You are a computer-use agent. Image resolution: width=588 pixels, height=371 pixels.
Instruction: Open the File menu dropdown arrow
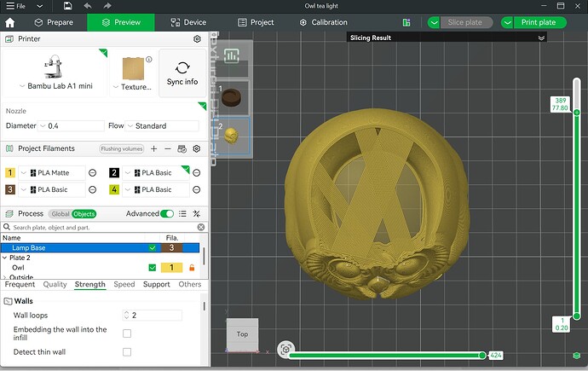pos(39,6)
